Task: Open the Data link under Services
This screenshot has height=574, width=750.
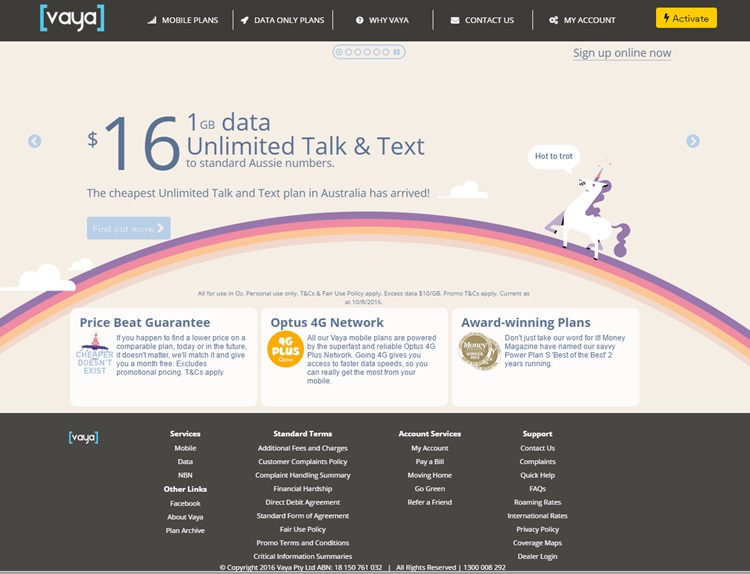Action: click(x=185, y=462)
